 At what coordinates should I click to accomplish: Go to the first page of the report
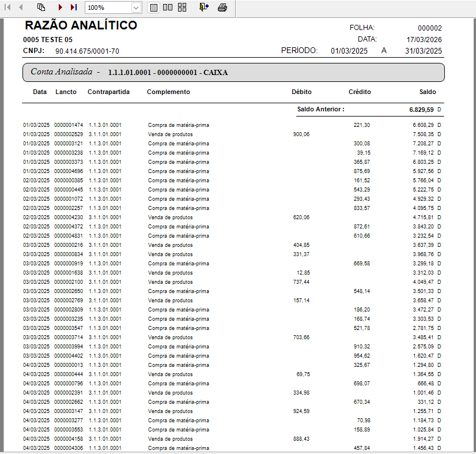coord(8,7)
